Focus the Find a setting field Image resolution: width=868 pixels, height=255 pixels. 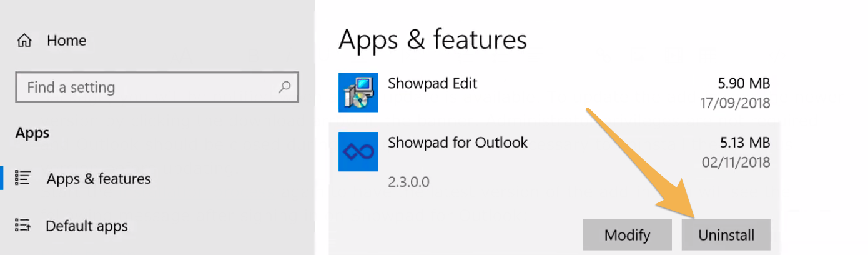click(x=157, y=87)
